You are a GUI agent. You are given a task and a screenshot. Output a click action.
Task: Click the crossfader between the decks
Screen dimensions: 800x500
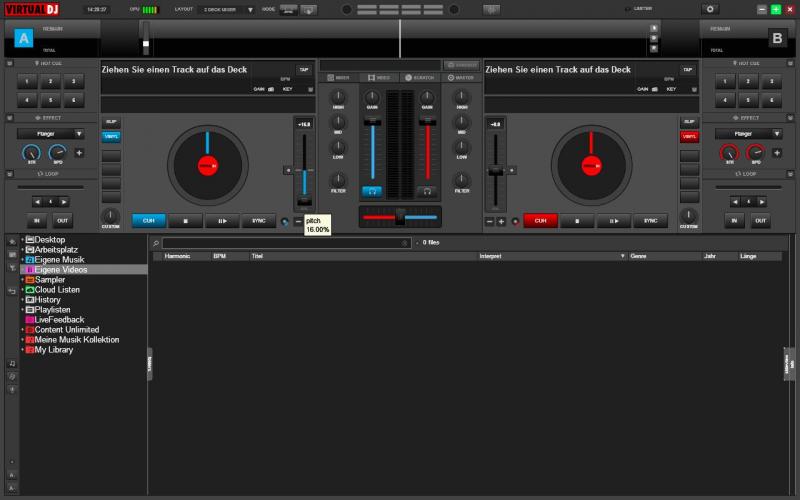click(399, 216)
